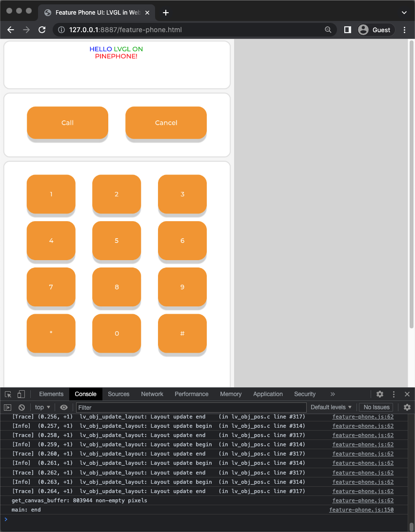Switch to the Network tab
The image size is (415, 532).
152,394
